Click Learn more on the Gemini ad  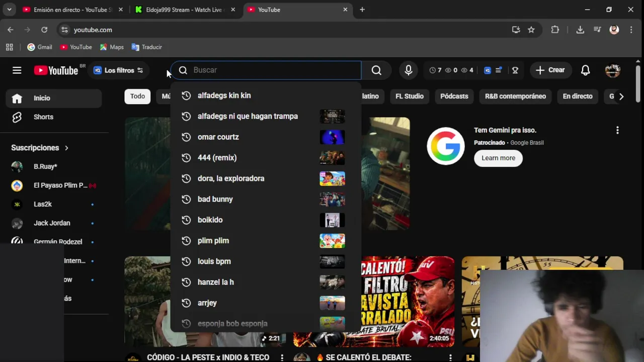498,158
